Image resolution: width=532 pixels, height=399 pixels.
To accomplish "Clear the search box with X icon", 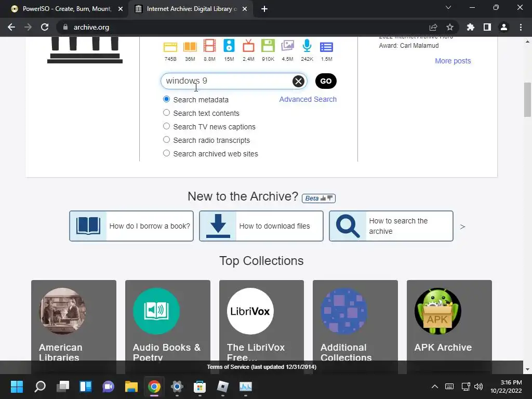I will click(298, 81).
